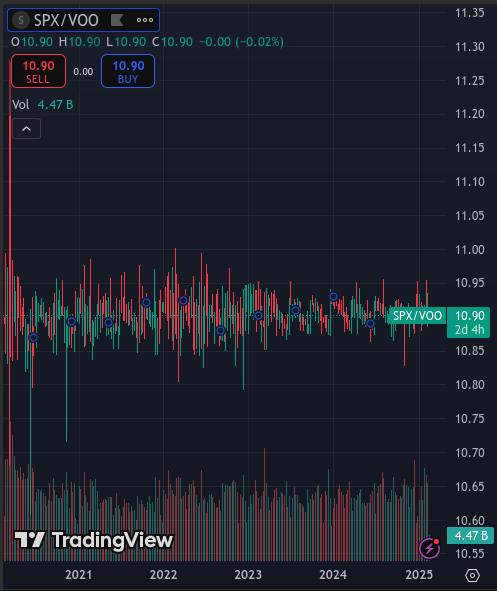The width and height of the screenshot is (497, 591).
Task: Click the 2025 label on time axis
Action: 419,575
